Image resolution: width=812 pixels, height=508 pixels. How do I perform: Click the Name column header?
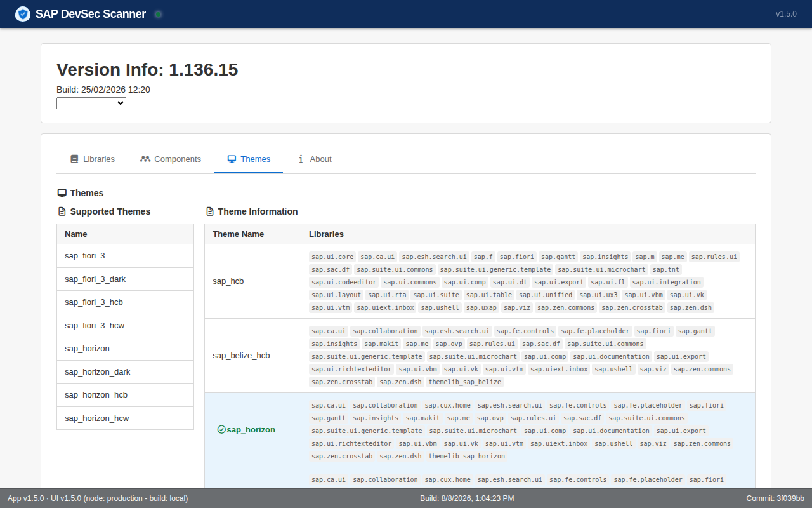click(x=125, y=234)
